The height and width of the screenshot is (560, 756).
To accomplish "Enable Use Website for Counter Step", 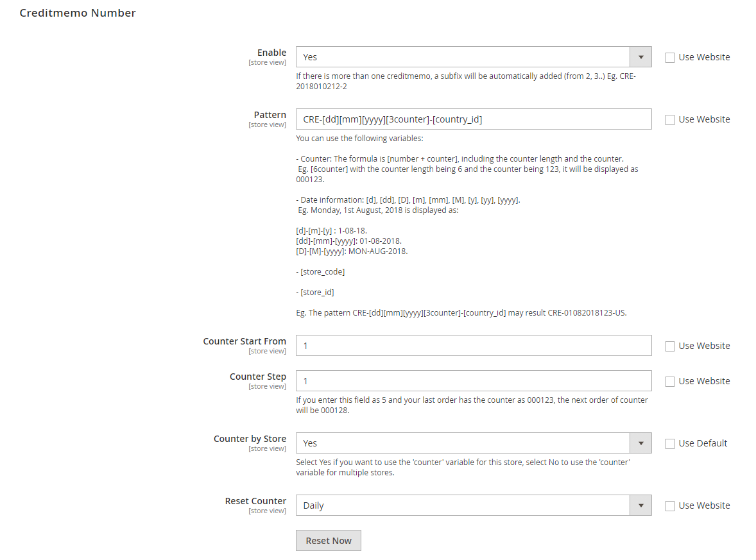I will tap(670, 381).
